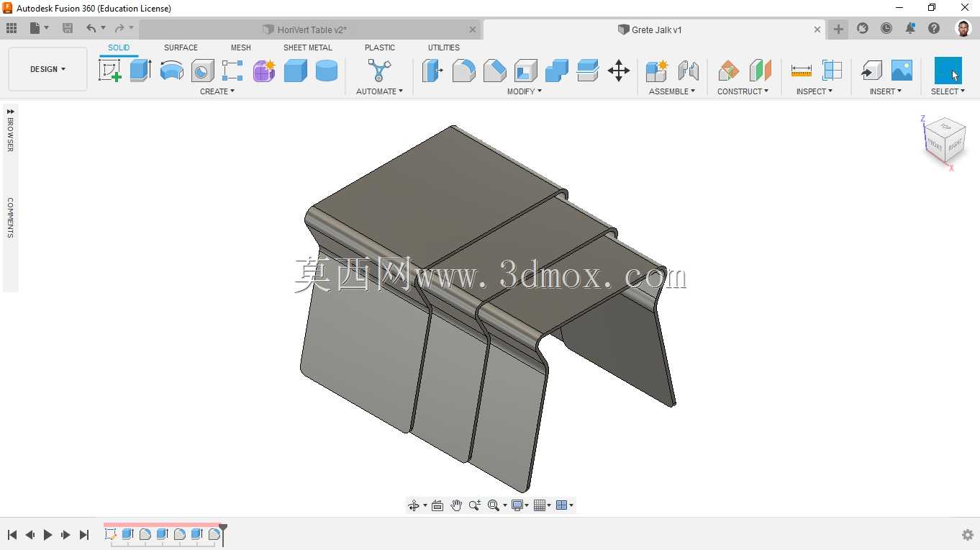Screen dimensions: 980x550
Task: Expand the INSPECT menu
Action: click(815, 91)
